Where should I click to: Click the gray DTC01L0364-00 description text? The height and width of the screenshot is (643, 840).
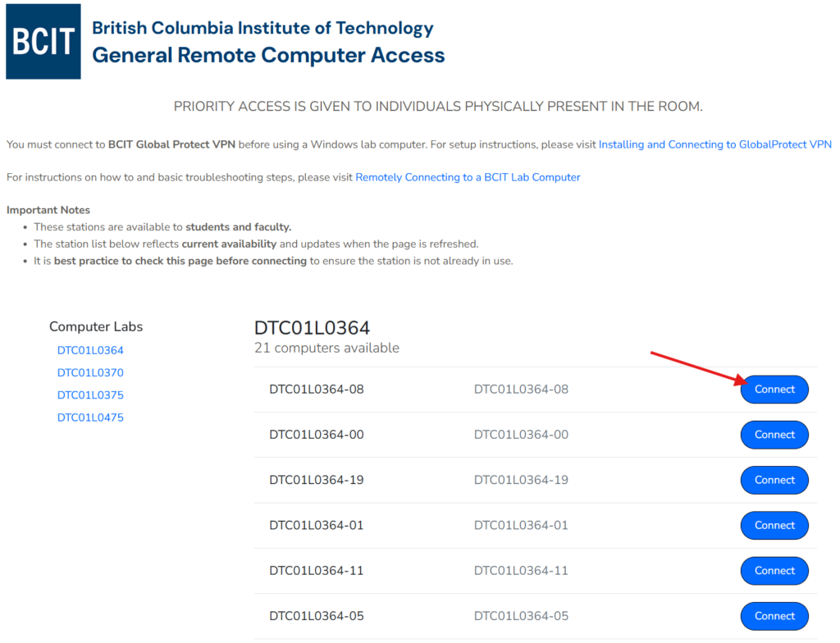pos(521,435)
